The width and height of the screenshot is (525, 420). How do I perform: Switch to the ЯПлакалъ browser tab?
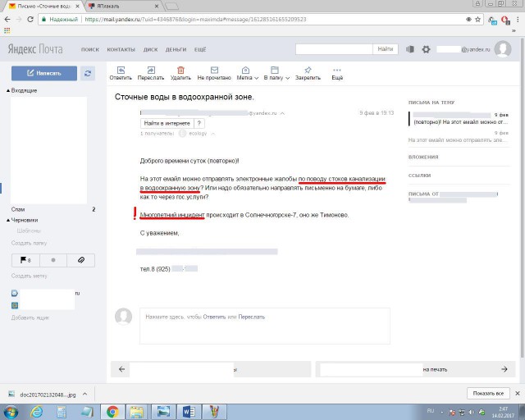click(122, 6)
